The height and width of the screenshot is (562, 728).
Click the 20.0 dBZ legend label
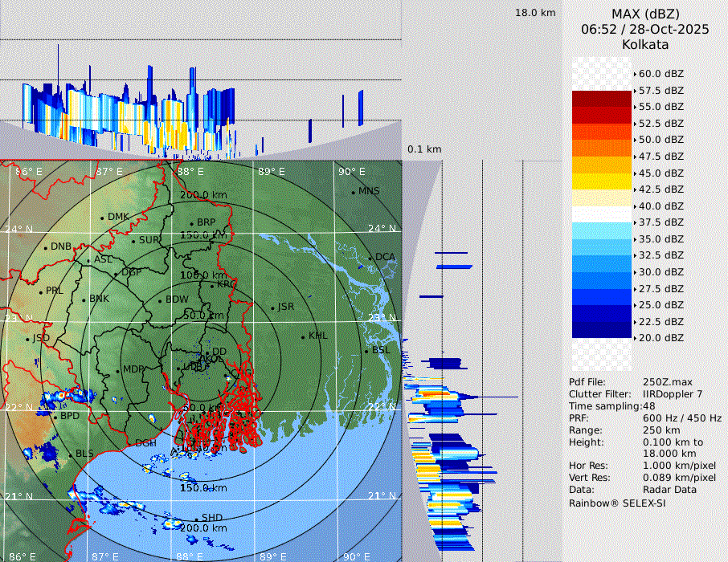click(661, 338)
